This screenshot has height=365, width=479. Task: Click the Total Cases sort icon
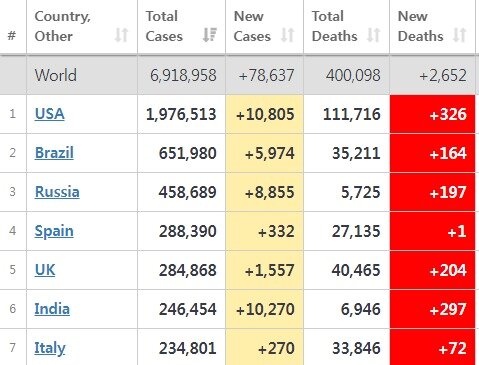pos(210,35)
